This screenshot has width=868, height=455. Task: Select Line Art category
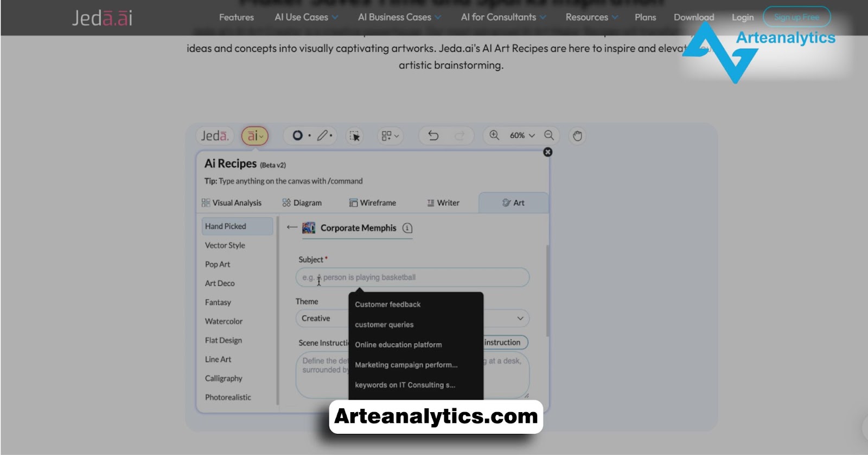(x=218, y=359)
